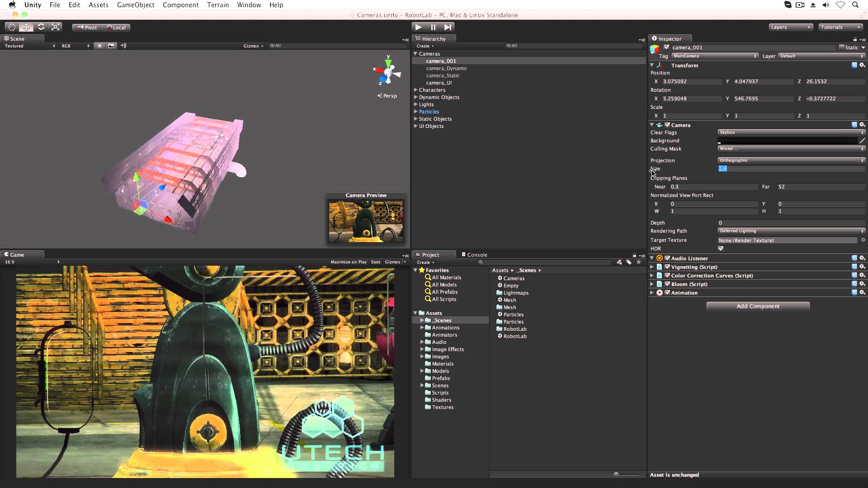This screenshot has width=868, height=488.
Task: Open Transform component gear menu
Action: [x=862, y=65]
